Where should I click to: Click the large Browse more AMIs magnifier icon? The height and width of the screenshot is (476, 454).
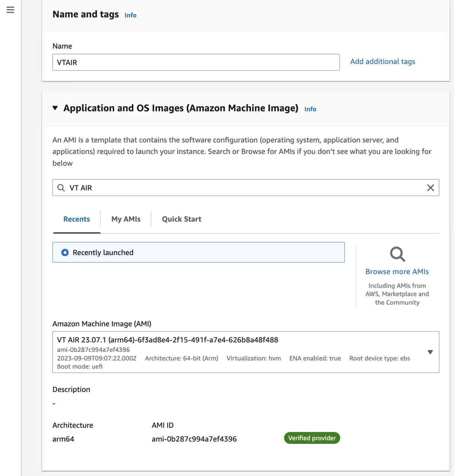397,254
